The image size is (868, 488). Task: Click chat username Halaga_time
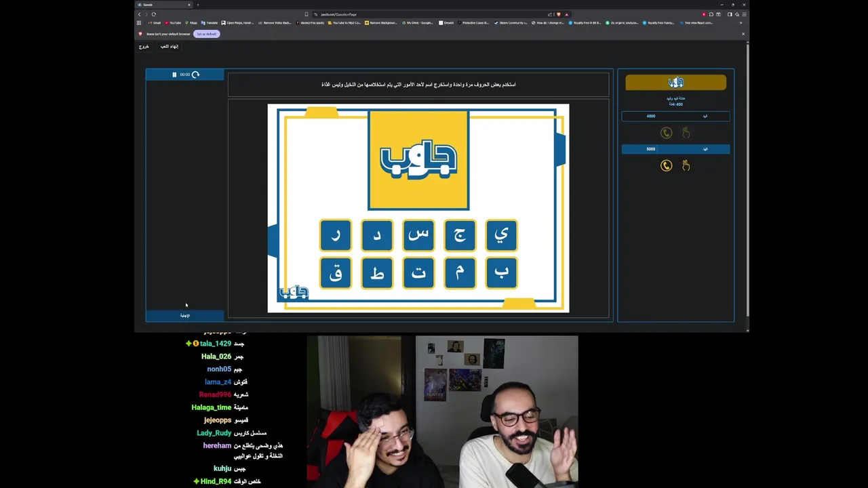212,407
